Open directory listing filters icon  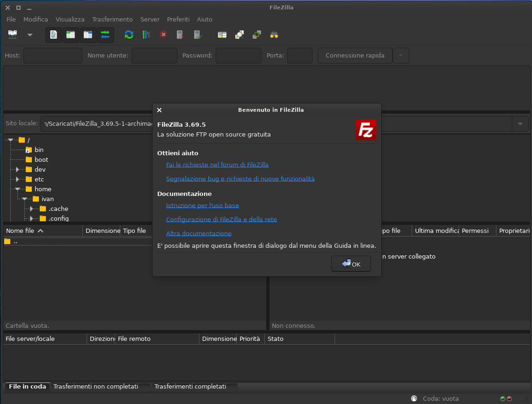pyautogui.click(x=222, y=35)
